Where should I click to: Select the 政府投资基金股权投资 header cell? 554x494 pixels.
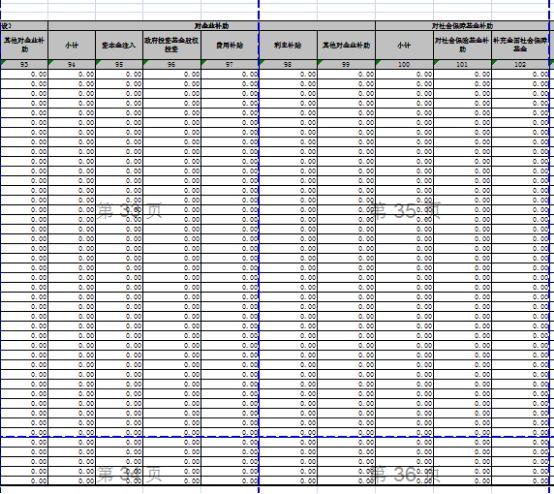[x=172, y=45]
